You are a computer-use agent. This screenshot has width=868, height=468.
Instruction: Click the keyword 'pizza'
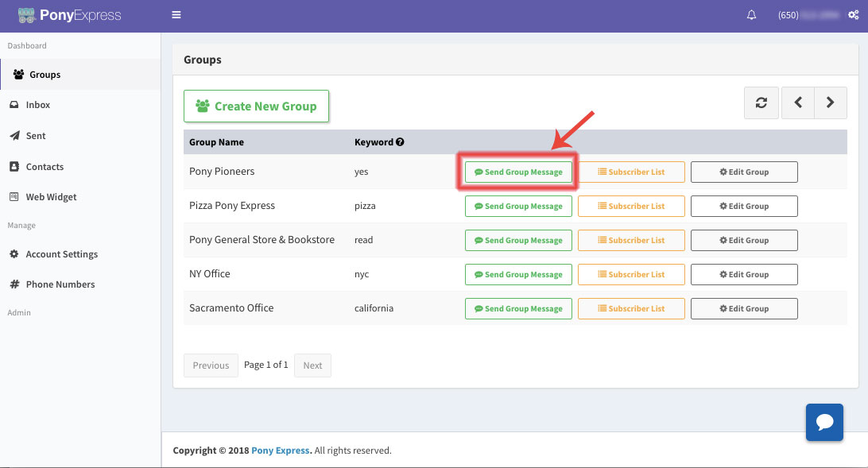click(365, 206)
